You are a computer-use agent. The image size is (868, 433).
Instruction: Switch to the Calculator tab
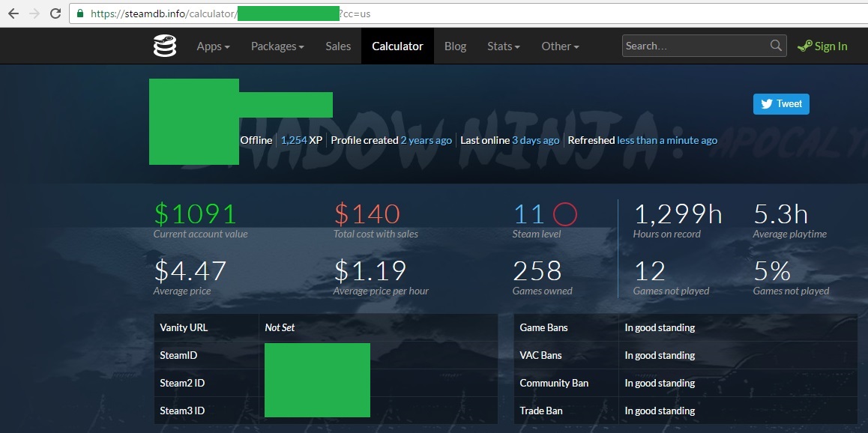point(397,46)
